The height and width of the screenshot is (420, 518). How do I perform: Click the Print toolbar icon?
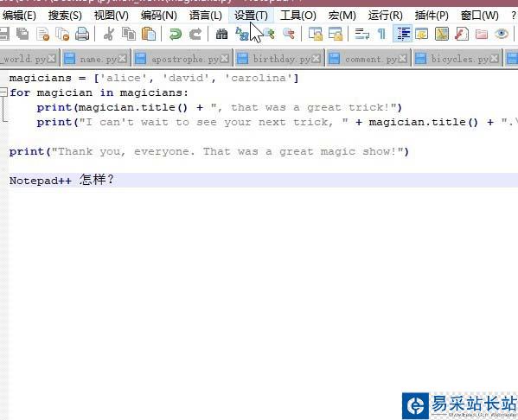pos(82,34)
